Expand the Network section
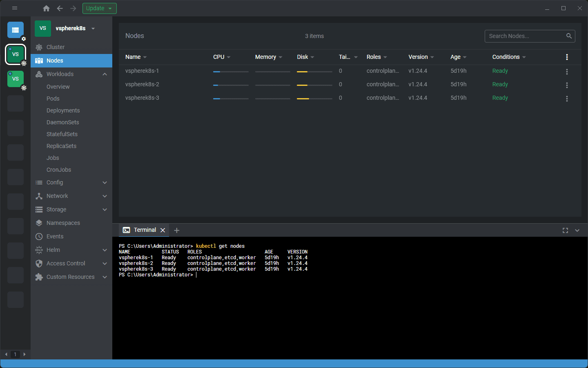Image resolution: width=588 pixels, height=368 pixels. 105,196
